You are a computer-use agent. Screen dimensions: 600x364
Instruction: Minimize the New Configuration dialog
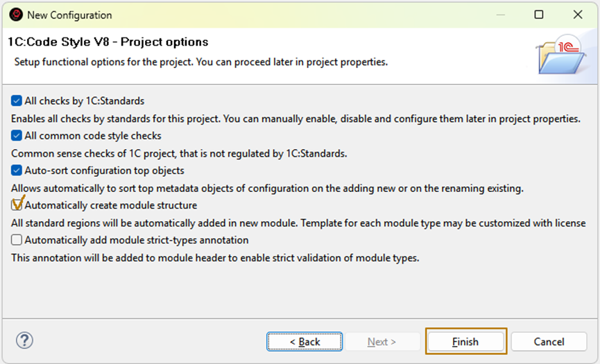(499, 15)
